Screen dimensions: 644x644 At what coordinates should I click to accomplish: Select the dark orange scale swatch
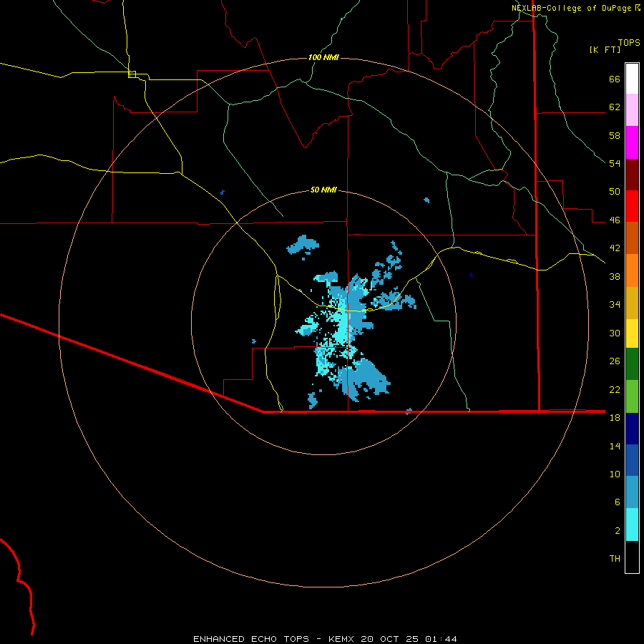coord(632,238)
